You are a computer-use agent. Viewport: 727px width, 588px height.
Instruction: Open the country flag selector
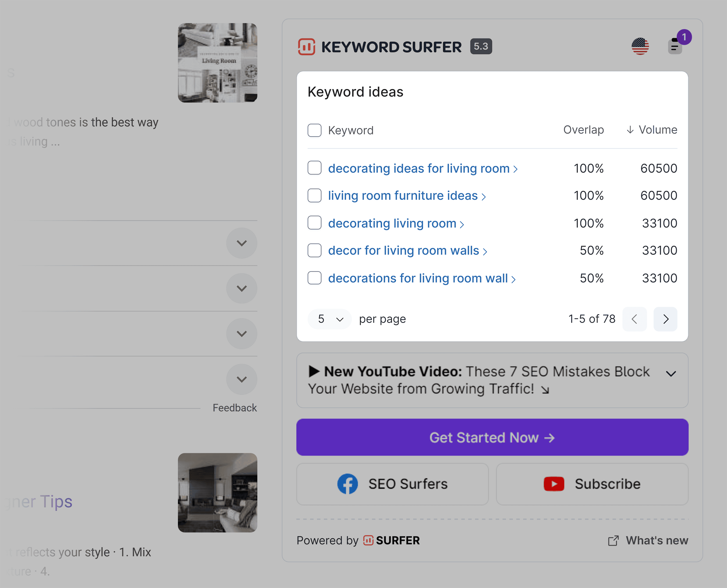(640, 47)
